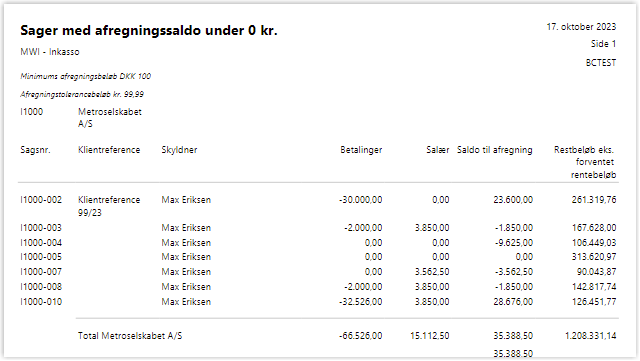Click remaining amount '142.817,74'
Image resolution: width=640 pixels, height=361 pixels.
coord(594,287)
